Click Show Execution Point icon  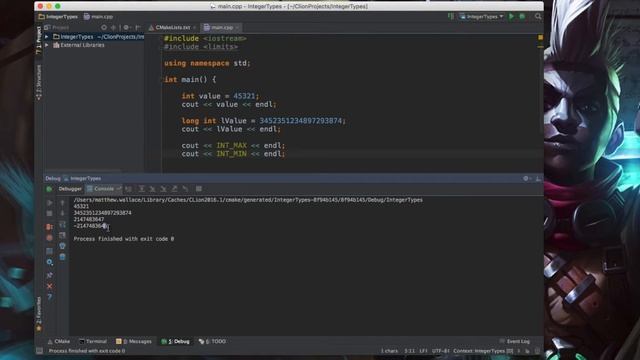point(128,189)
